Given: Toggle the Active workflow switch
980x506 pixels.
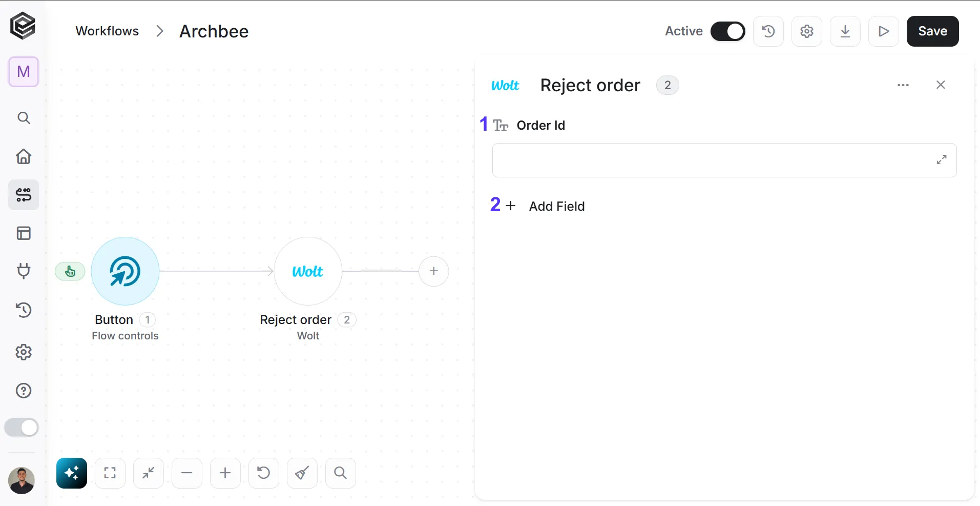Looking at the screenshot, I should 727,31.
